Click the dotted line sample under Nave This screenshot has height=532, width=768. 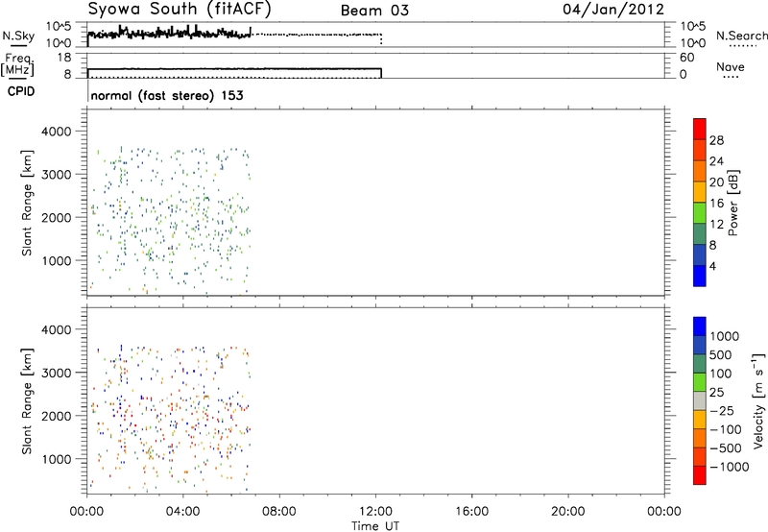(x=731, y=78)
